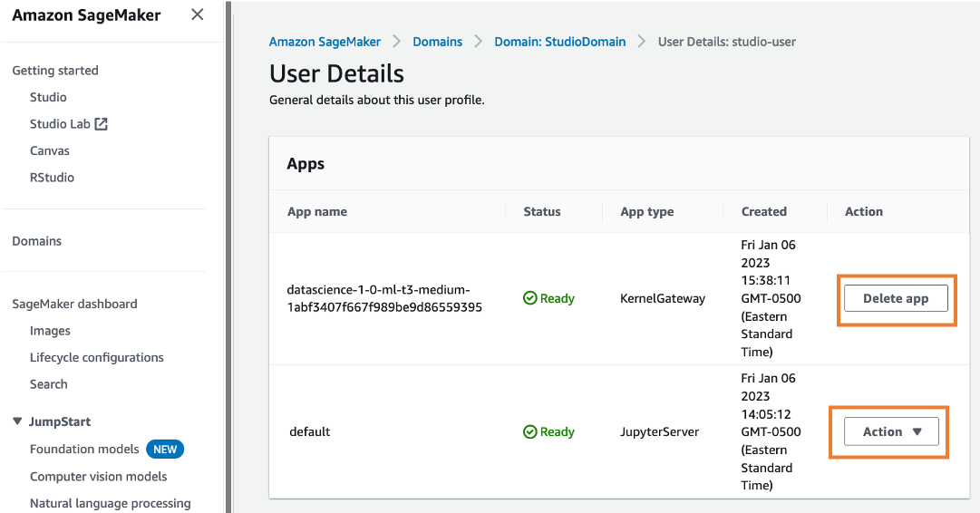Image resolution: width=980 pixels, height=513 pixels.
Task: Select Computer vision models
Action: point(98,476)
